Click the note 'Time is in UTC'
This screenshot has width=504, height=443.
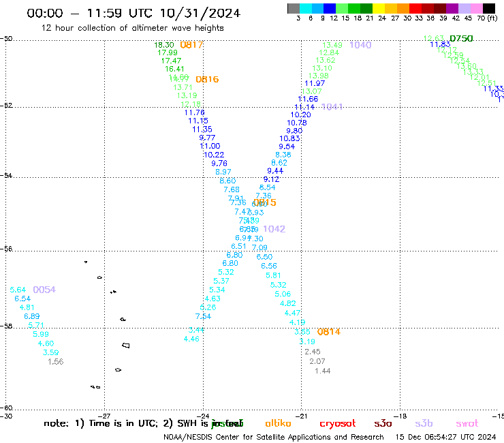coord(123,423)
